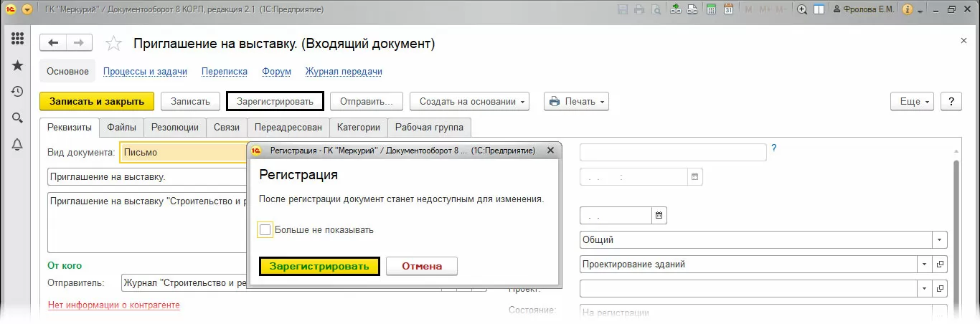
Task: Switch to the Файлы tab
Action: pyautogui.click(x=122, y=128)
